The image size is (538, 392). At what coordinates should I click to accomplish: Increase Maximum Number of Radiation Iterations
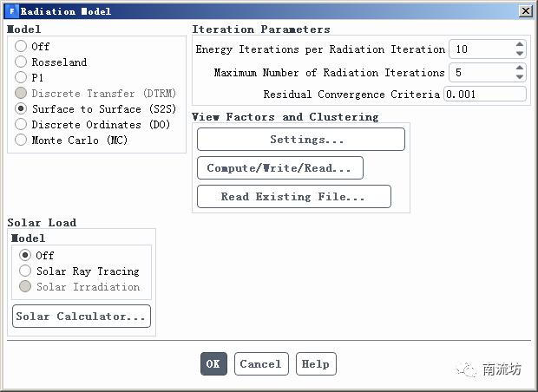[519, 69]
